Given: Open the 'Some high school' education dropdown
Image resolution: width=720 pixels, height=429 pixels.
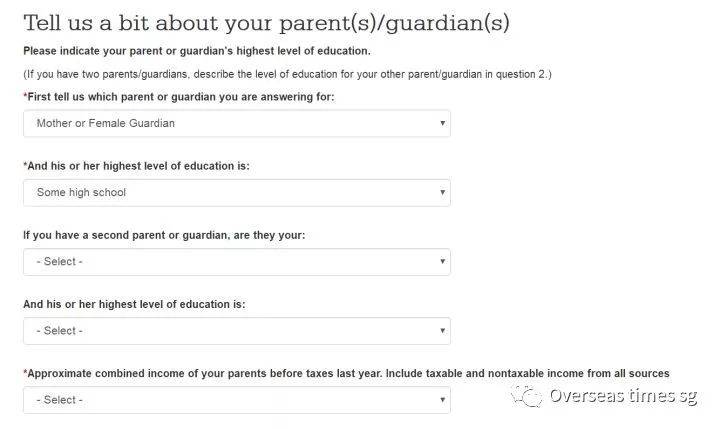Looking at the screenshot, I should [x=236, y=192].
